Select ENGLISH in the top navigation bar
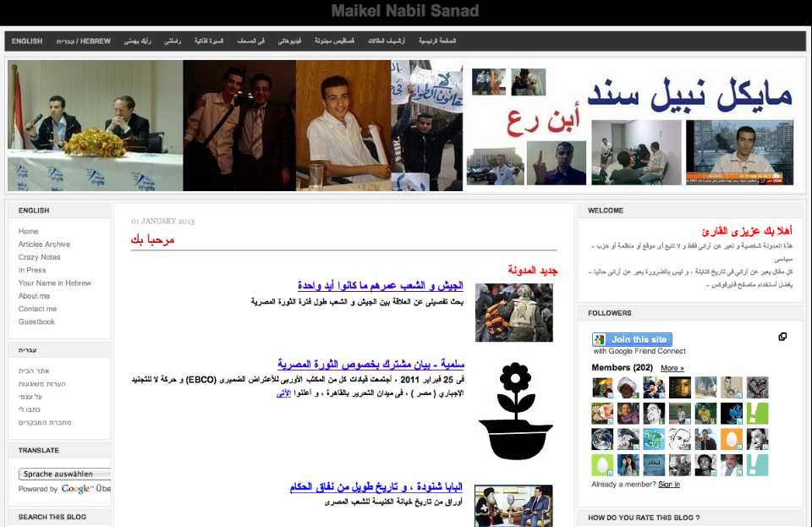The image size is (812, 527). point(27,41)
